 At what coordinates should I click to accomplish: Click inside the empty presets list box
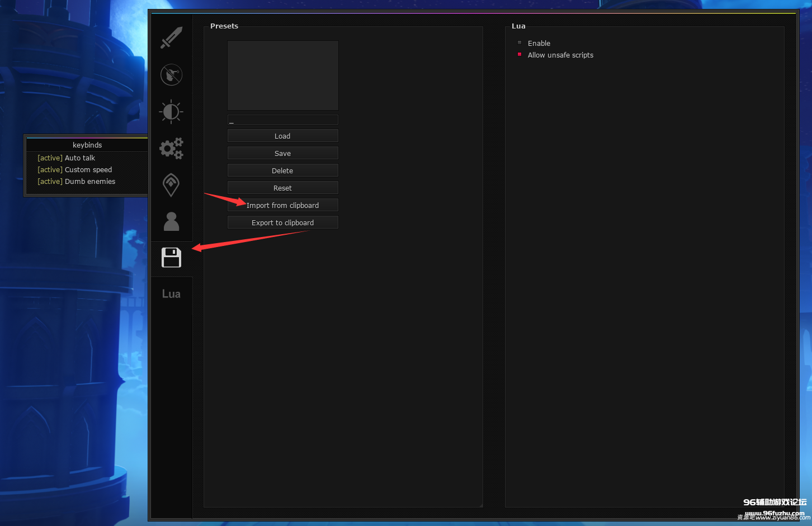282,75
